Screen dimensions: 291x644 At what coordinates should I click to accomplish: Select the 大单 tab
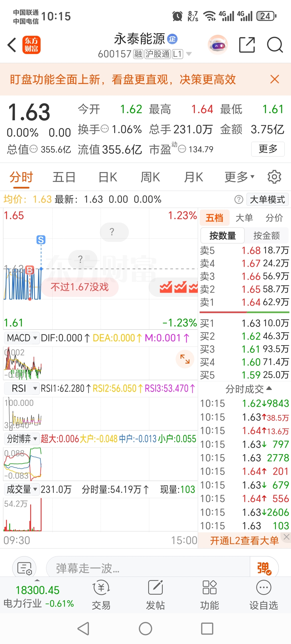[244, 218]
